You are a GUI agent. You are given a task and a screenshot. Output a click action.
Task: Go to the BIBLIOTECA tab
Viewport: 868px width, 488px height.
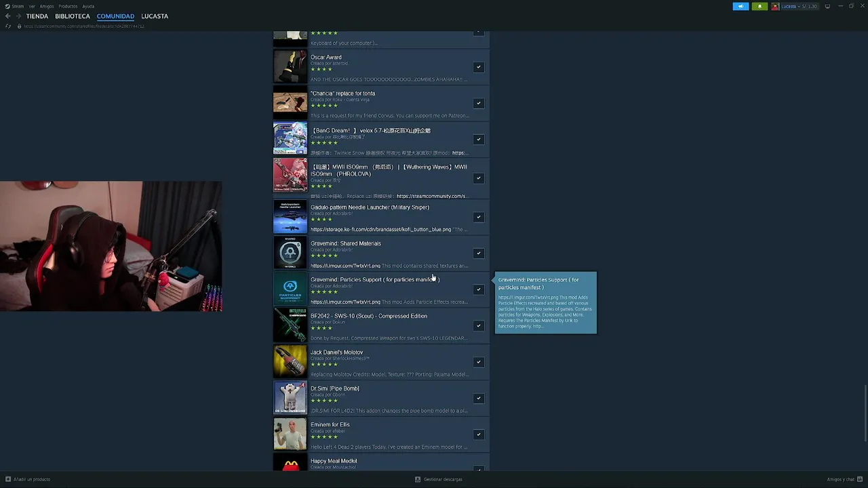pyautogui.click(x=73, y=16)
